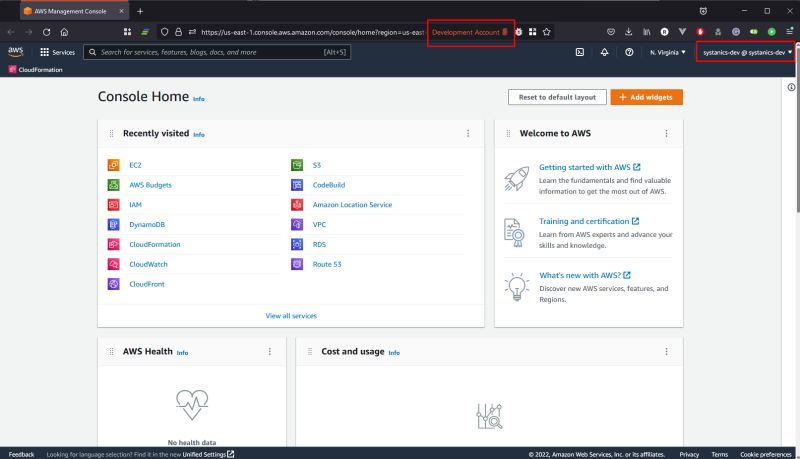Viewport: 800px width, 459px height.
Task: Click the Route 53 service icon
Action: click(x=297, y=264)
